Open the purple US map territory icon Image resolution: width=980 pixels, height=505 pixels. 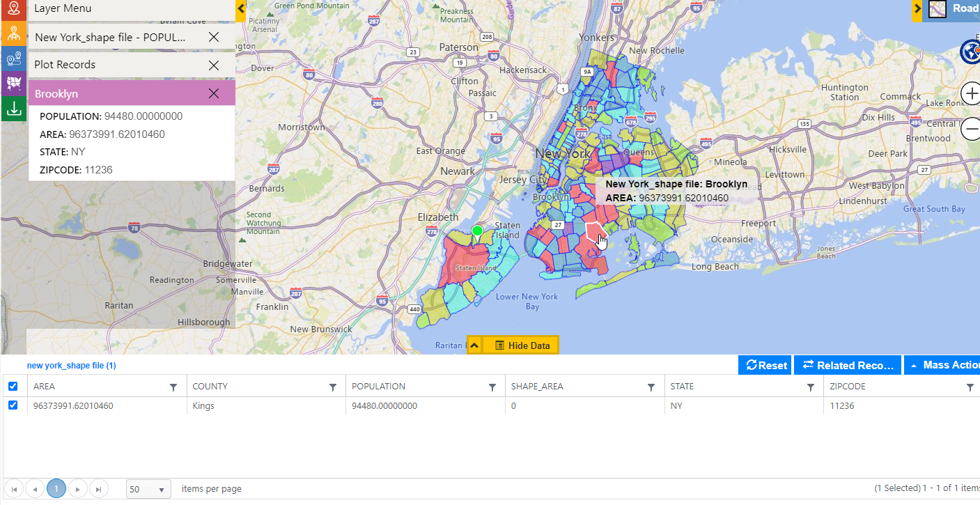(13, 84)
